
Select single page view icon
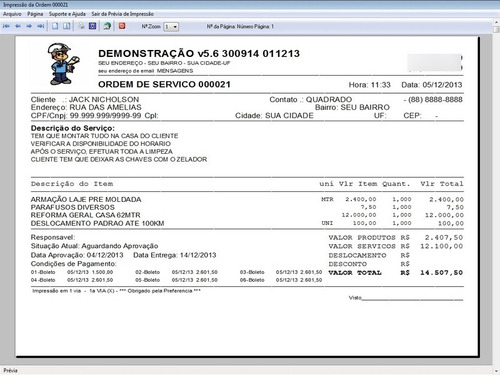(x=55, y=26)
